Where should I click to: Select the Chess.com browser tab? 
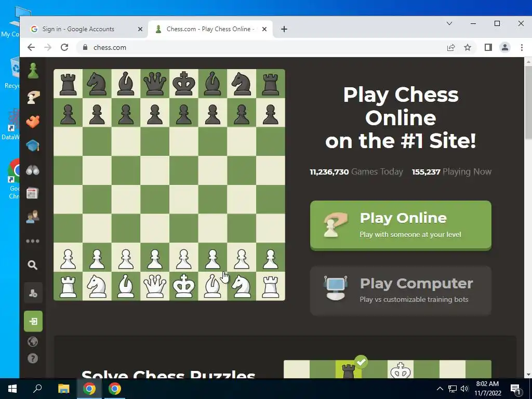[x=210, y=29]
